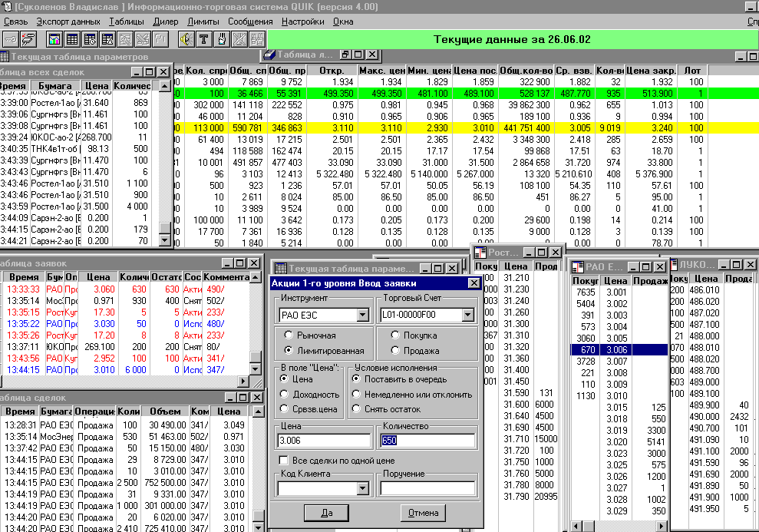Click the disconnect plug icon in toolbar
Image resolution: width=759 pixels, height=532 pixels.
tap(28, 38)
